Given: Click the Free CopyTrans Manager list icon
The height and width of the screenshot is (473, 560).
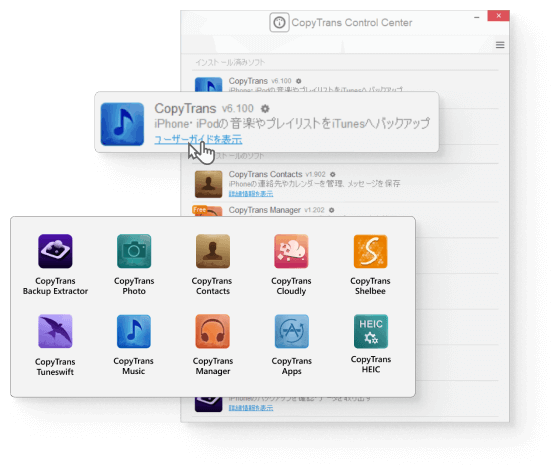Looking at the screenshot, I should pos(207,211).
